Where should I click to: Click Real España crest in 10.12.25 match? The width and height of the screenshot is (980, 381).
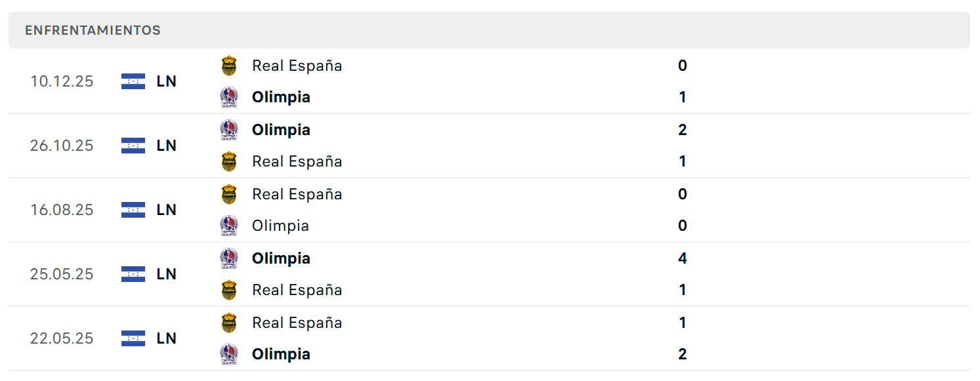pyautogui.click(x=228, y=66)
